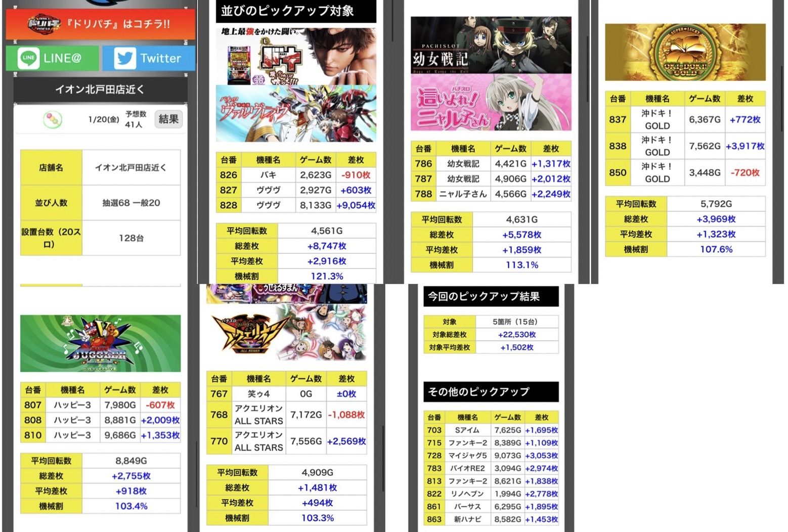
Task: Click the green LINE logo icon
Action: point(28,58)
